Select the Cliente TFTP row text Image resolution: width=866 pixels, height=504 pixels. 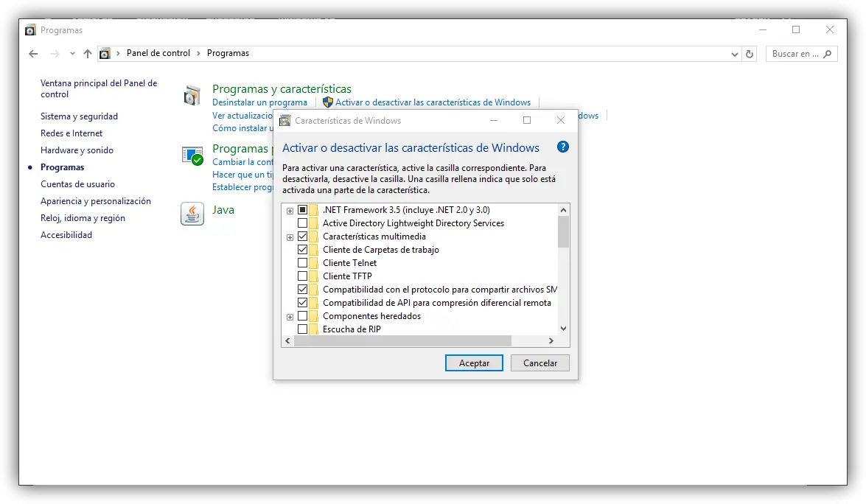(x=347, y=276)
